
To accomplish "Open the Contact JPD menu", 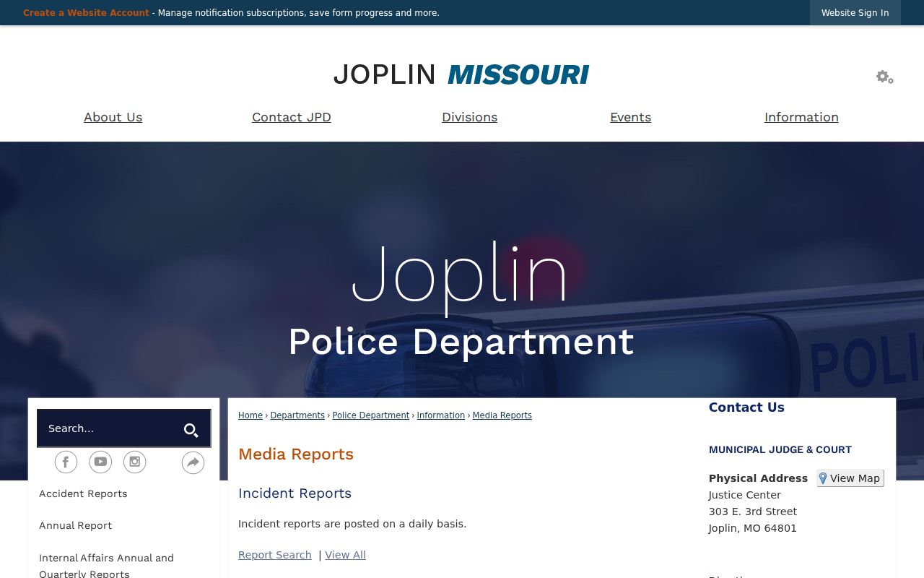I will tap(292, 117).
